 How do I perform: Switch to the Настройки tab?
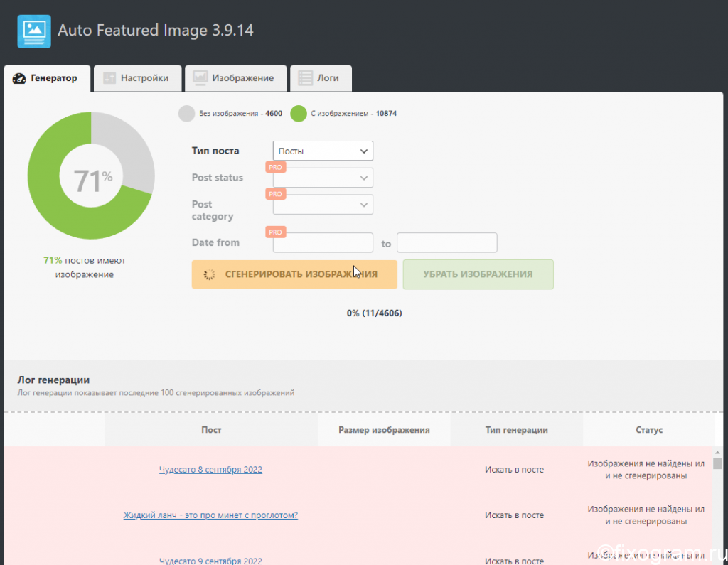[x=137, y=78]
